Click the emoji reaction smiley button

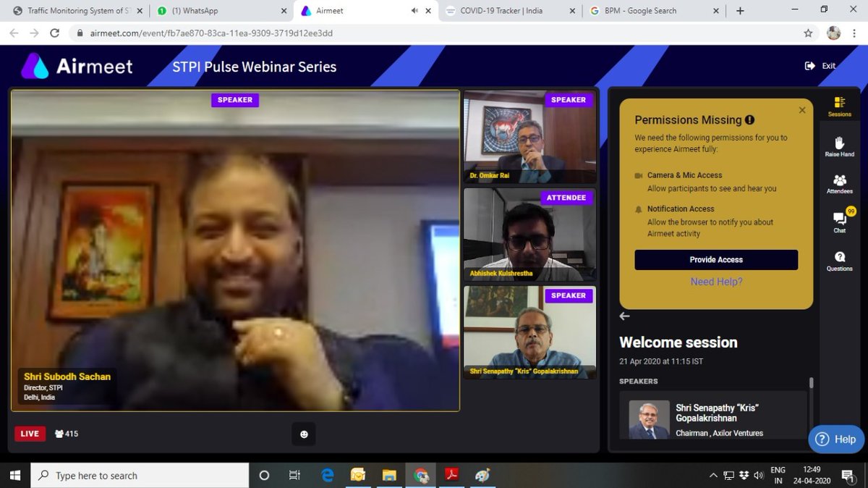pos(304,434)
